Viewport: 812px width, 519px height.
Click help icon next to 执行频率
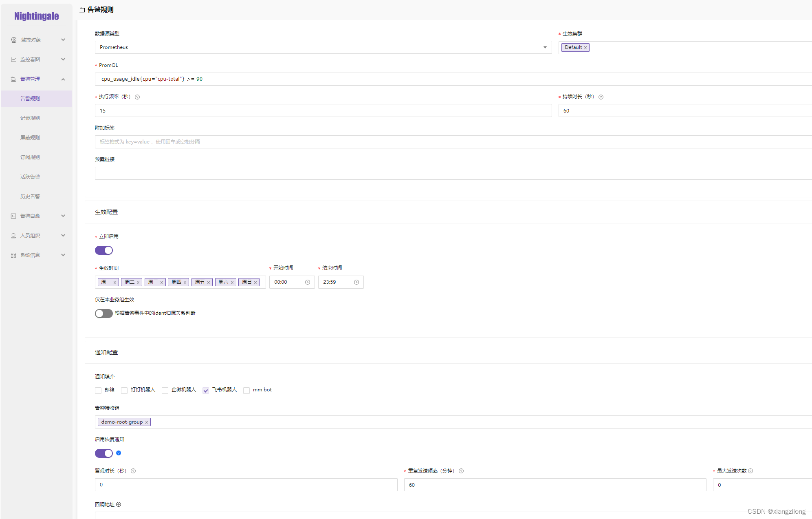click(137, 97)
